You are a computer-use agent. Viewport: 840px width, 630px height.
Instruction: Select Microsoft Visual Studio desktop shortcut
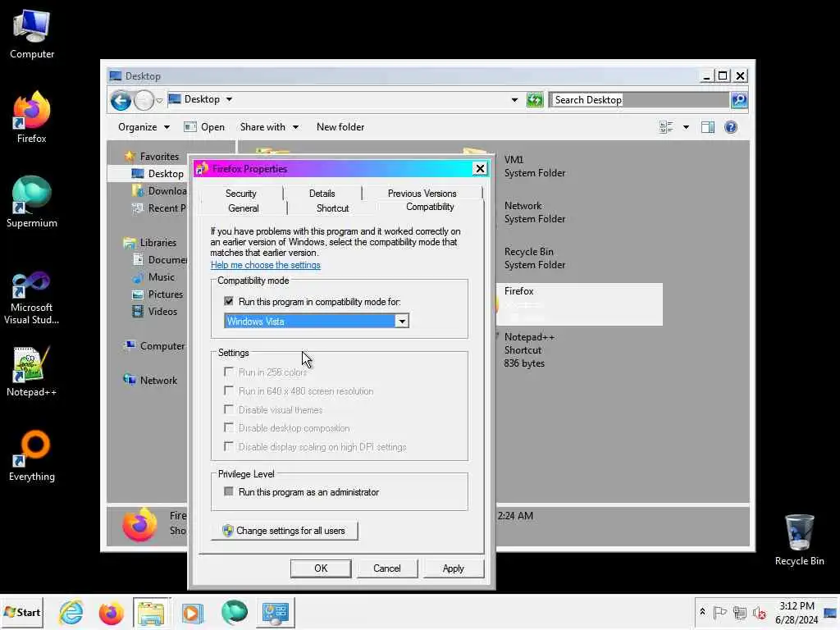coord(32,298)
